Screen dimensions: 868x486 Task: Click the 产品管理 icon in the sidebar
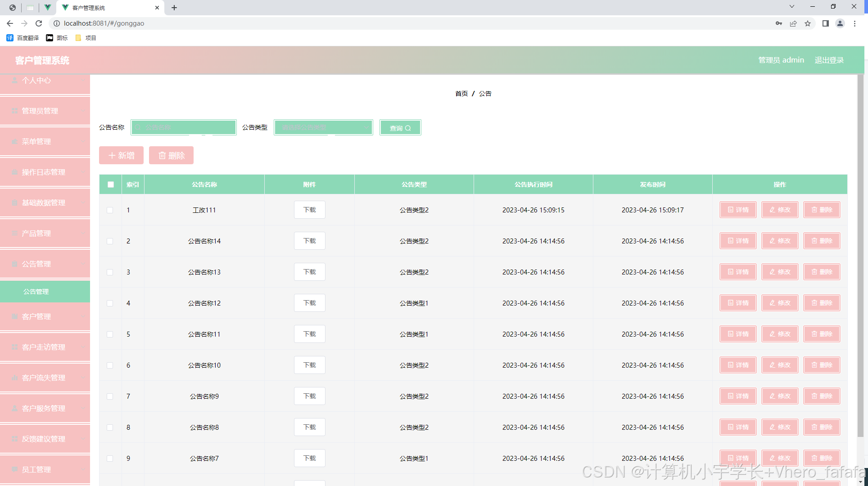coord(15,233)
